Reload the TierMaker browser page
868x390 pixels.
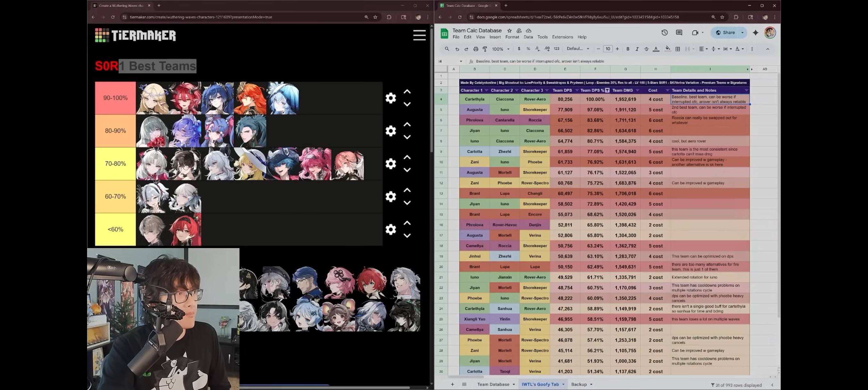[x=113, y=17]
